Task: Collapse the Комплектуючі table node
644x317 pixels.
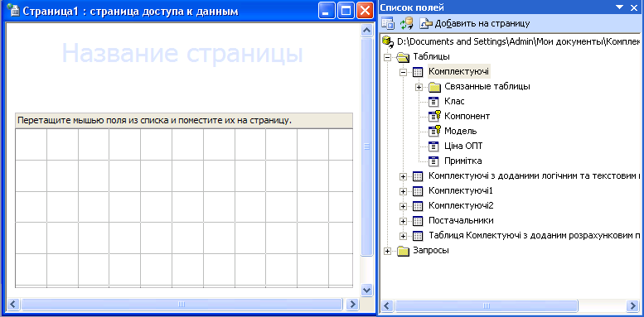Action: (404, 72)
